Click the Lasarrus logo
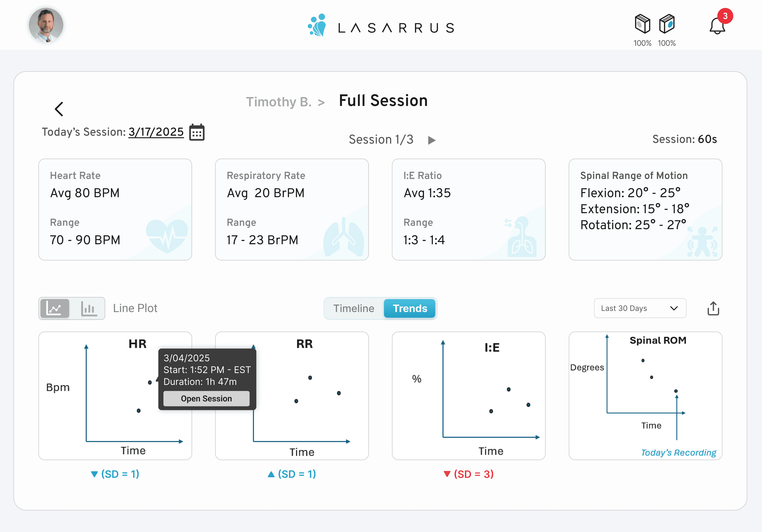 pos(381,26)
